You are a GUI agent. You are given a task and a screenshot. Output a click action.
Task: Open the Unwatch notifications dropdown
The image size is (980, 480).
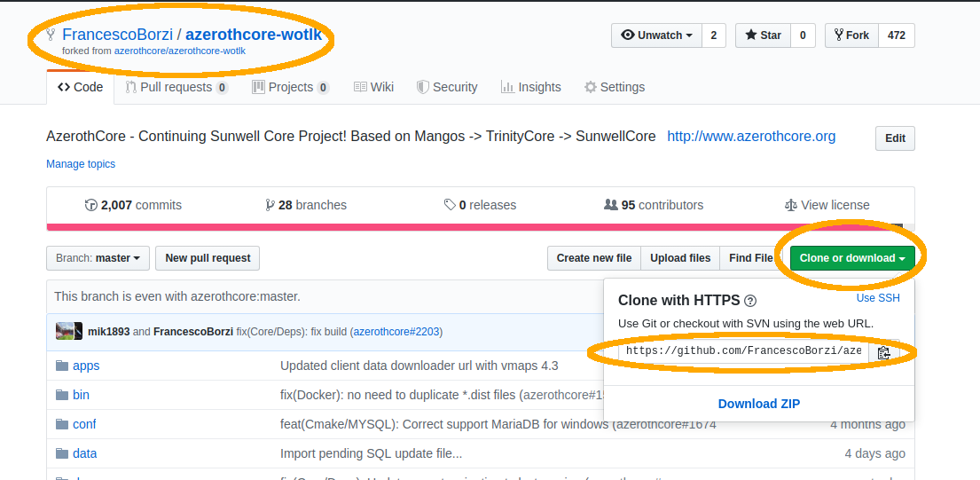[657, 35]
